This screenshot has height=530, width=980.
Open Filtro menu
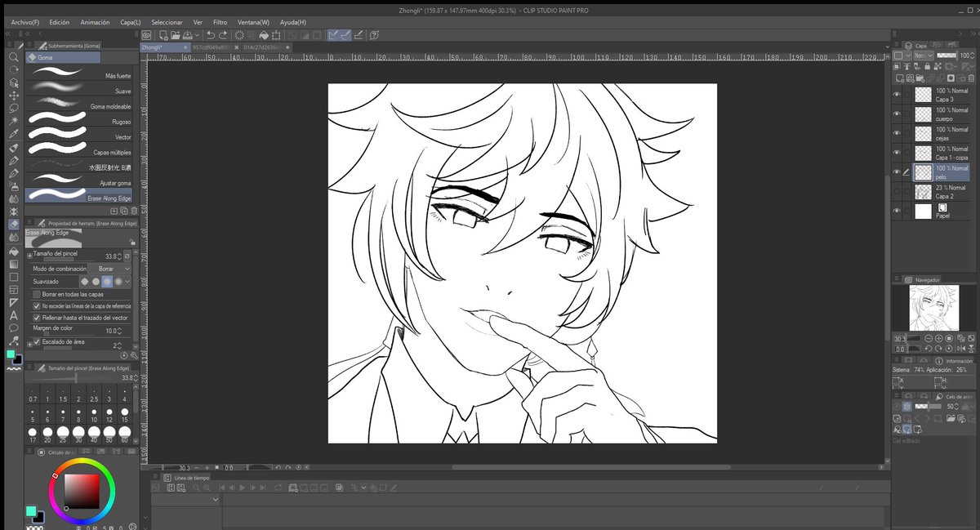click(x=220, y=22)
